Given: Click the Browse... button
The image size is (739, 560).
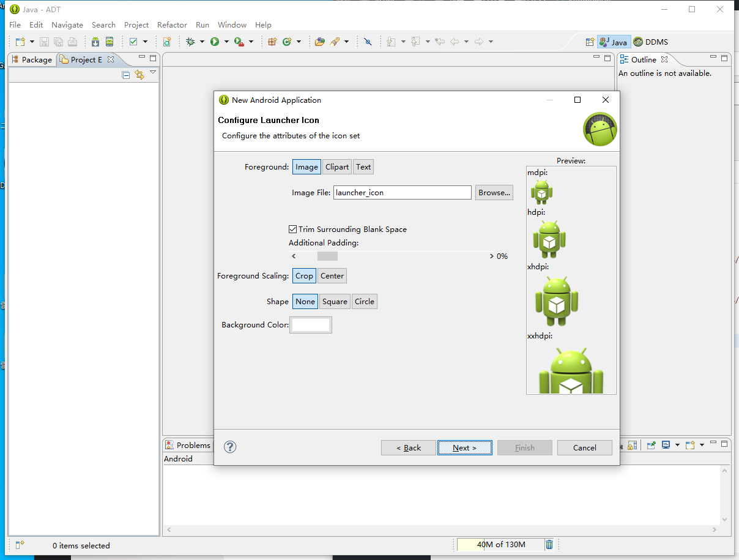Looking at the screenshot, I should point(494,192).
